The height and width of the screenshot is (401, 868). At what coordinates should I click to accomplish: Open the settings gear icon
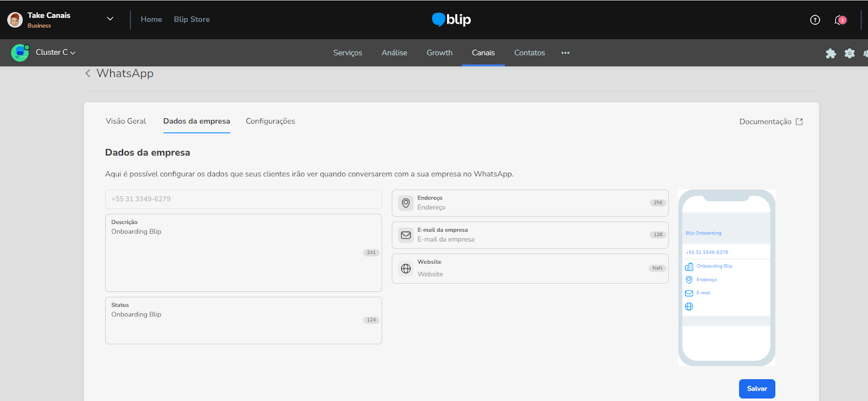pyautogui.click(x=850, y=53)
